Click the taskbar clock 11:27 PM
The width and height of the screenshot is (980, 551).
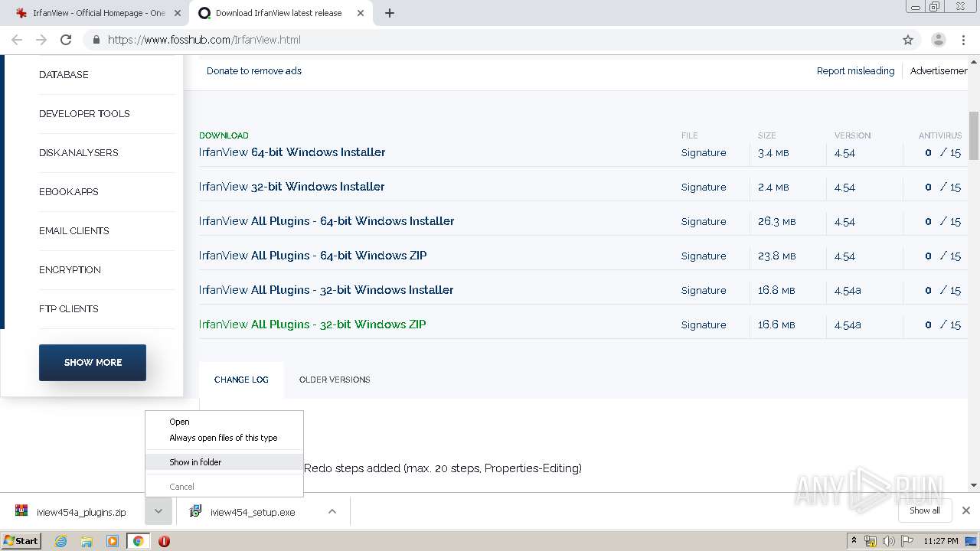coord(941,541)
